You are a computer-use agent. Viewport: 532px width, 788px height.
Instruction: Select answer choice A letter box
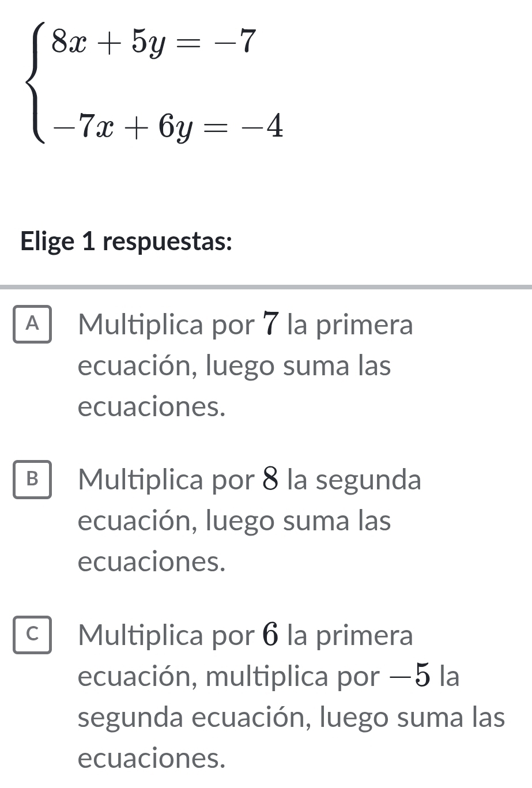click(x=32, y=325)
